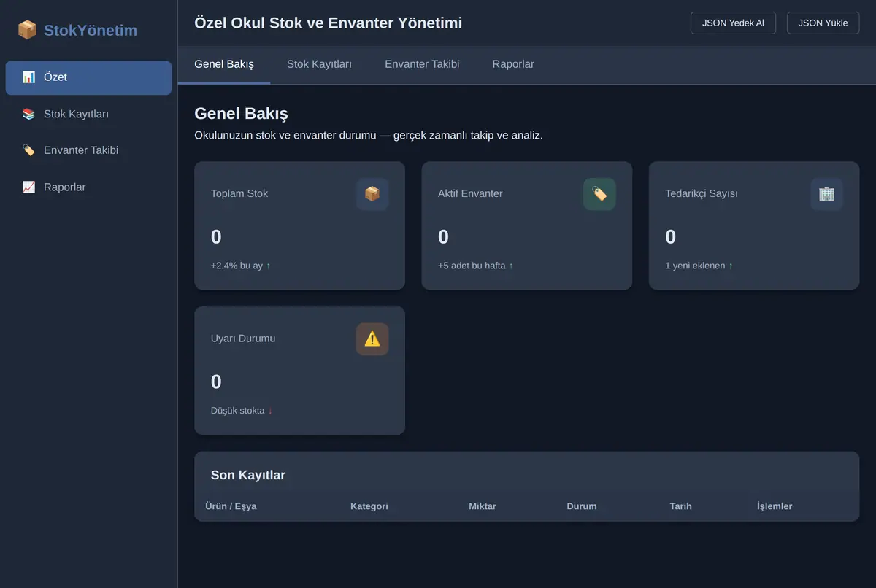Click the package icon on Toplam Stok card

point(372,194)
